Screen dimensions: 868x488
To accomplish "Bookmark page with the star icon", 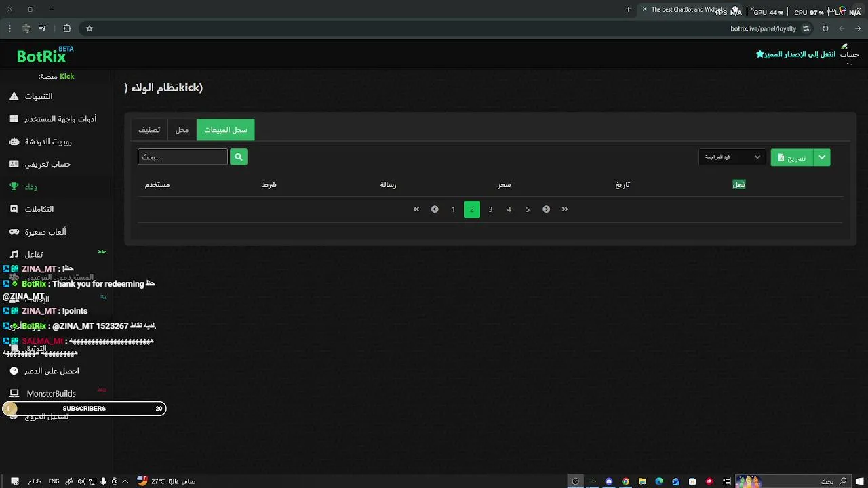I will point(89,28).
